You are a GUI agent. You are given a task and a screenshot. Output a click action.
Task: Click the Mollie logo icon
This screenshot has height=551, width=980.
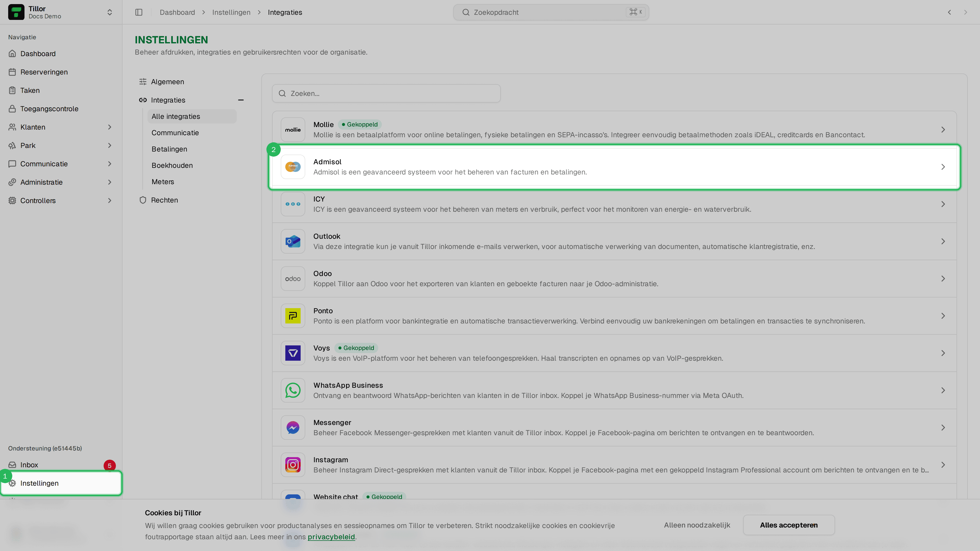tap(292, 130)
